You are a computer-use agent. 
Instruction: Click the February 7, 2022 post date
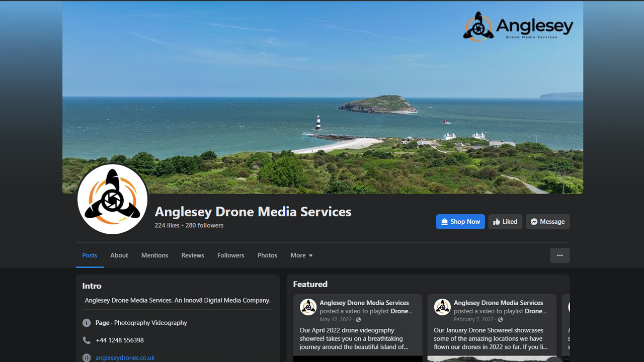pyautogui.click(x=474, y=320)
